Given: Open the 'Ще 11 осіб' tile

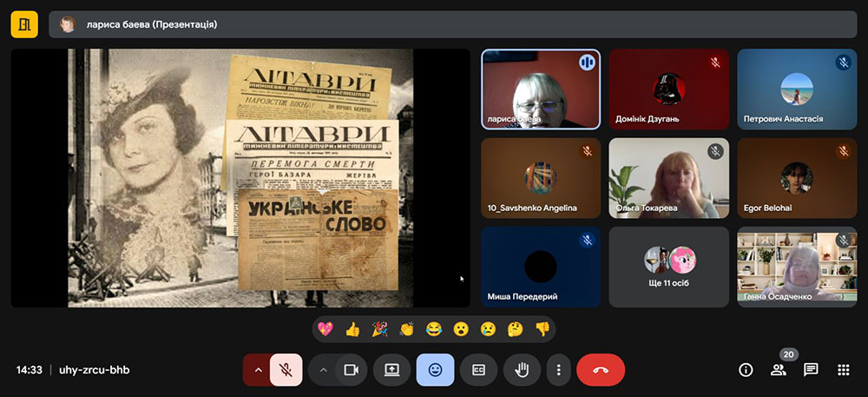Looking at the screenshot, I should pos(668,267).
